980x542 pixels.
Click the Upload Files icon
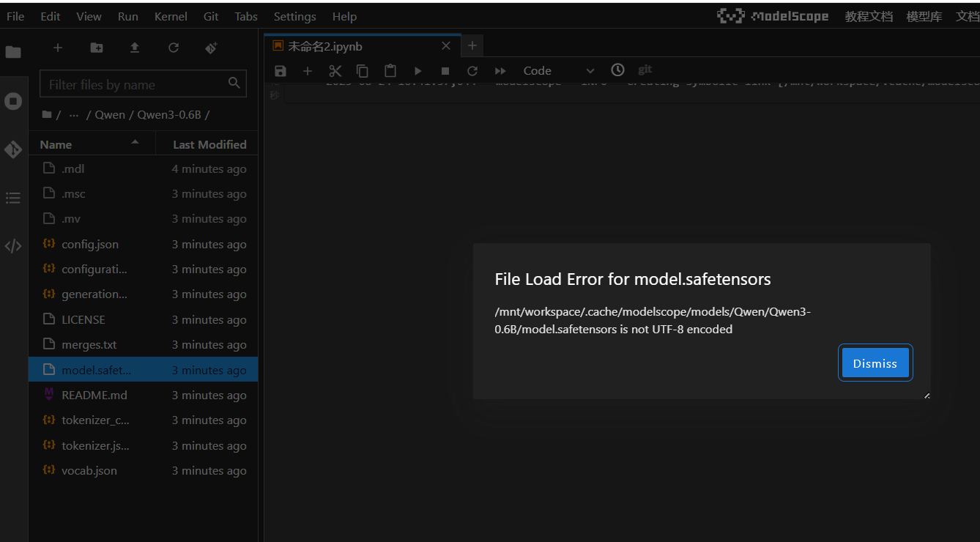click(135, 48)
